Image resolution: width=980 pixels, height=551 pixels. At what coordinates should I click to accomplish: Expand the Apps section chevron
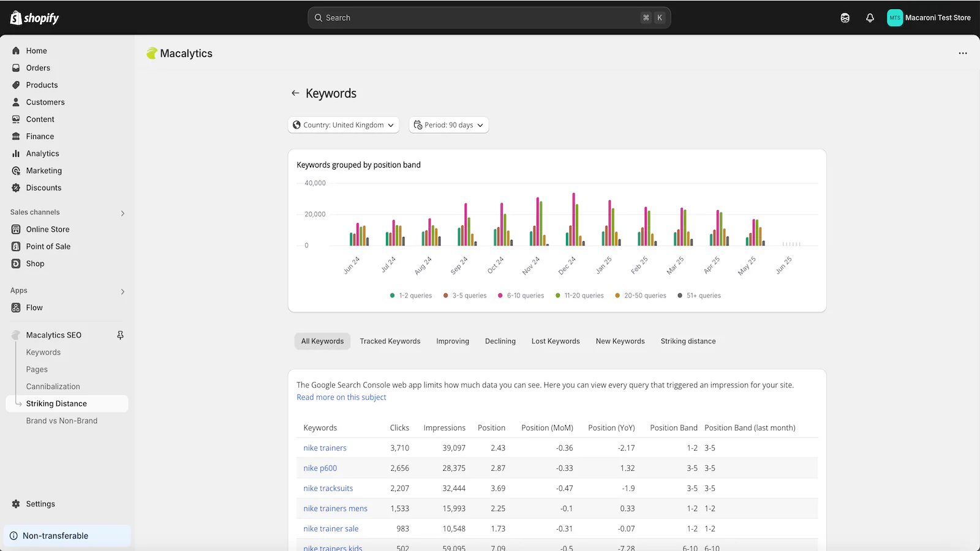click(123, 291)
